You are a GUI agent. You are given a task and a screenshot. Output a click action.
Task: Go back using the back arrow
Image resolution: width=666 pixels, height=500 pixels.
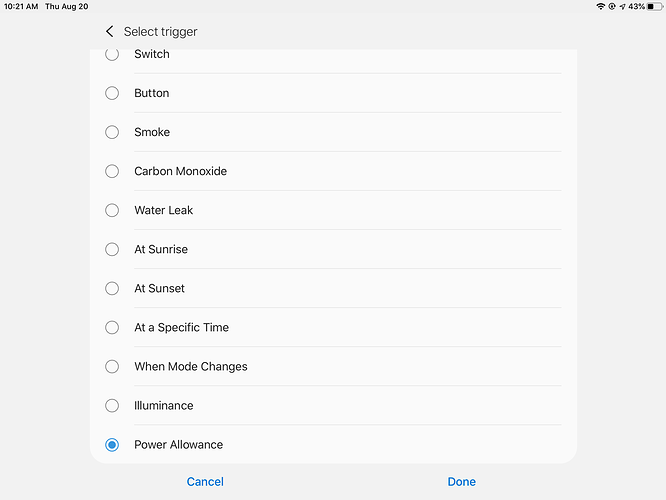pos(110,31)
